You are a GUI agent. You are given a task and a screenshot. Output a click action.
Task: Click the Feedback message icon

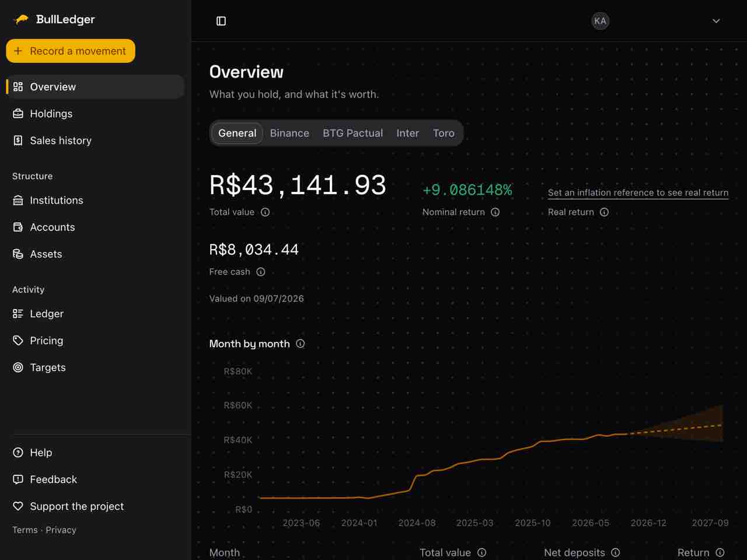[x=18, y=480]
